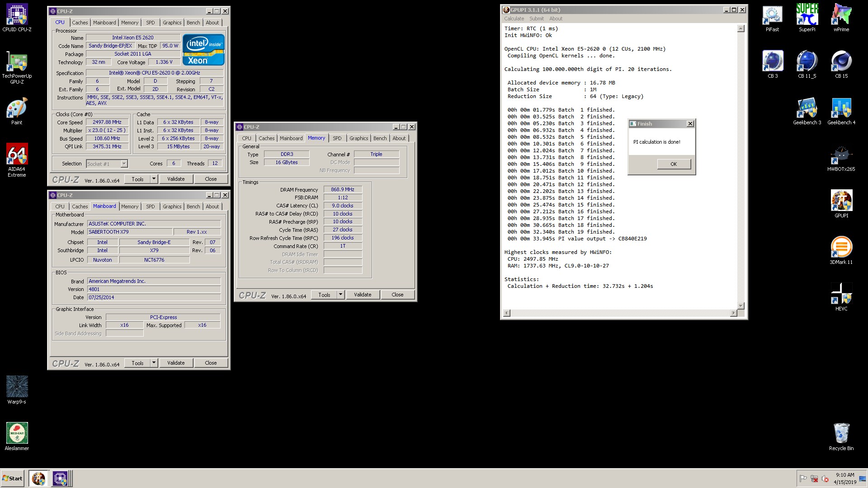The width and height of the screenshot is (868, 488).
Task: Click Tools button in Memory CPU-Z window
Action: pos(324,295)
